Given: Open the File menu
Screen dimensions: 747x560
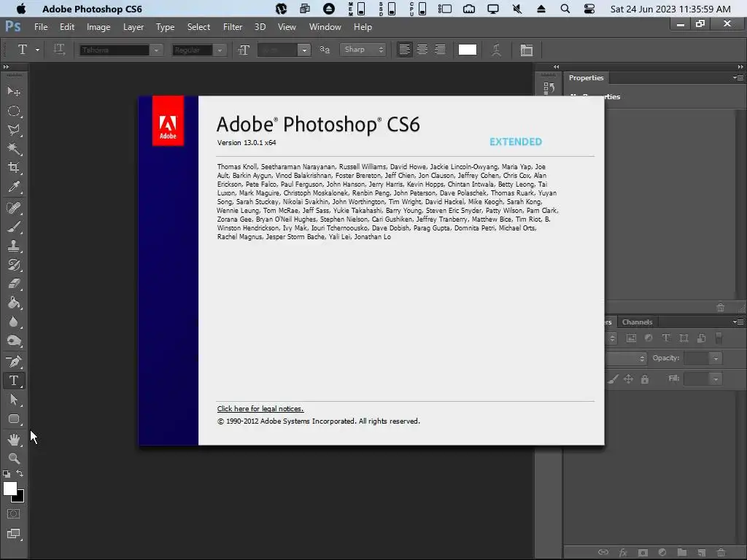Looking at the screenshot, I should click(x=41, y=27).
